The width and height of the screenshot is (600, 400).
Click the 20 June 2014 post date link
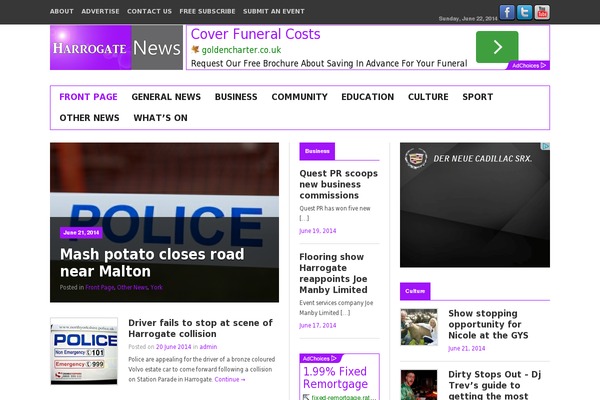(x=173, y=347)
